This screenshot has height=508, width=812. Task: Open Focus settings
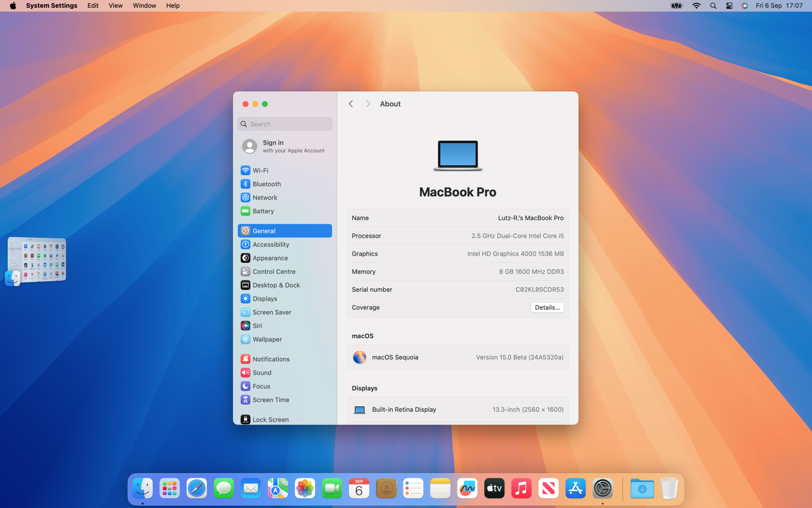[x=285, y=386]
